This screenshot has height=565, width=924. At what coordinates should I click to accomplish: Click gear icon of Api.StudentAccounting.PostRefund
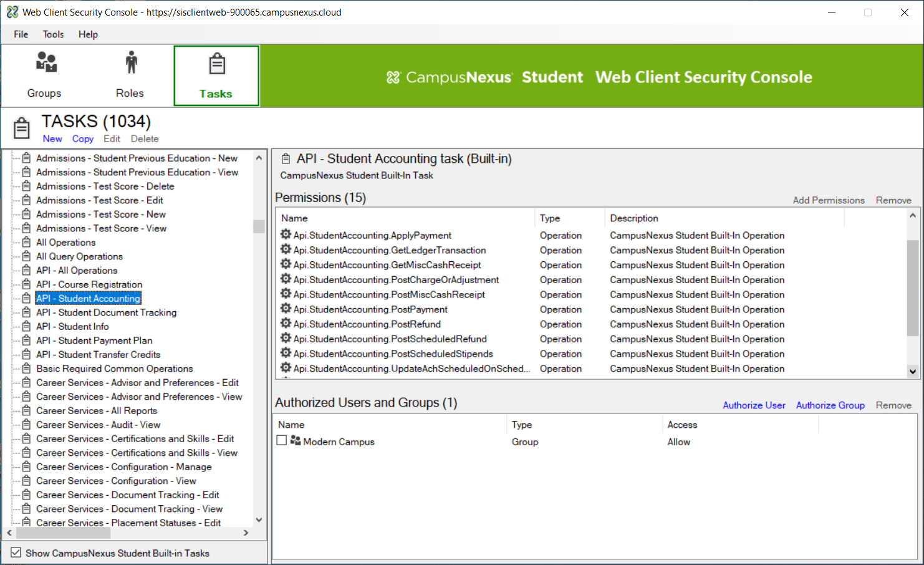286,324
